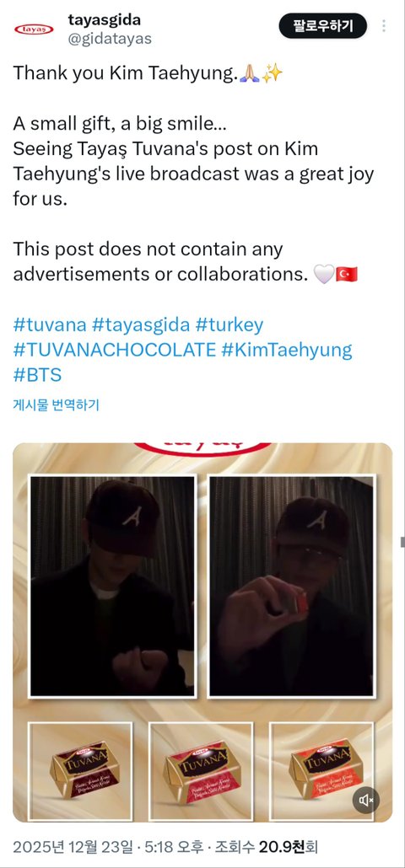Viewport: 405px width, 868px height.
Task: Open the tayasgida display name
Action: coord(104,20)
